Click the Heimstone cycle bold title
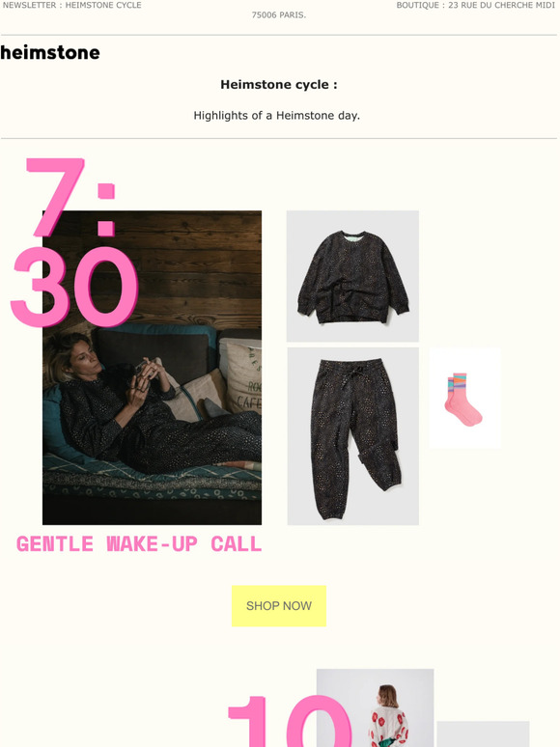Image resolution: width=560 pixels, height=747 pixels. pos(279,85)
